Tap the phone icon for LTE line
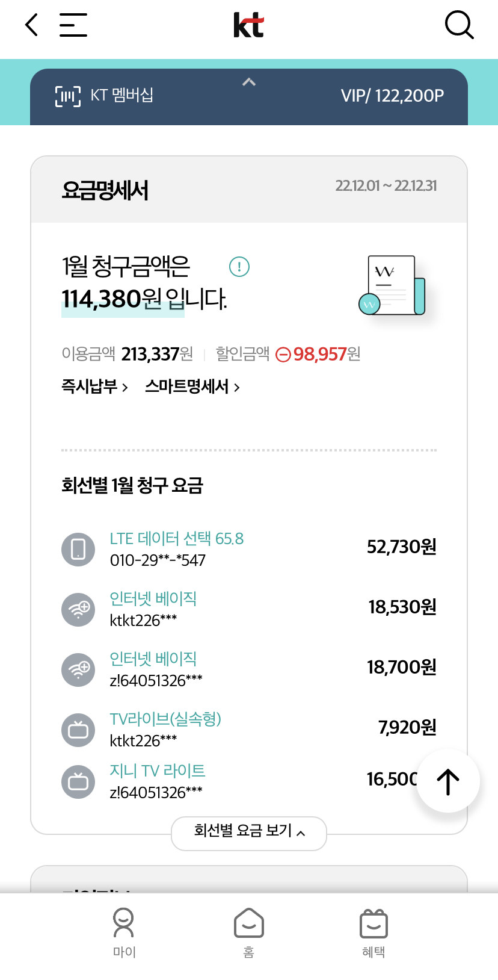This screenshot has width=498, height=980. click(x=78, y=549)
